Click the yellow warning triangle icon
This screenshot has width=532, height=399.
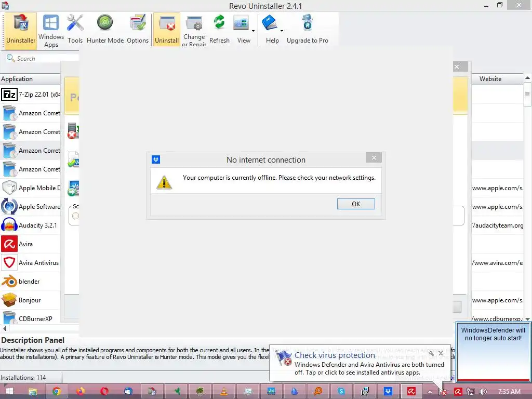[164, 182]
